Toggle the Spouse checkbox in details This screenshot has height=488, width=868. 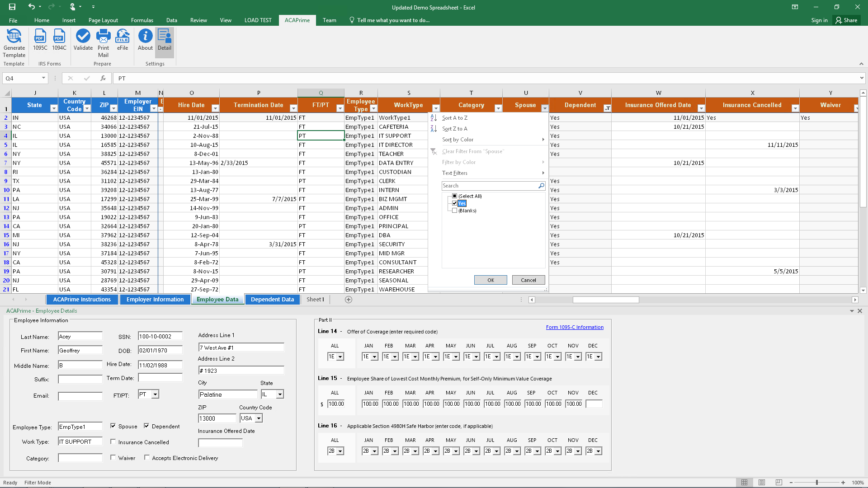pyautogui.click(x=113, y=426)
